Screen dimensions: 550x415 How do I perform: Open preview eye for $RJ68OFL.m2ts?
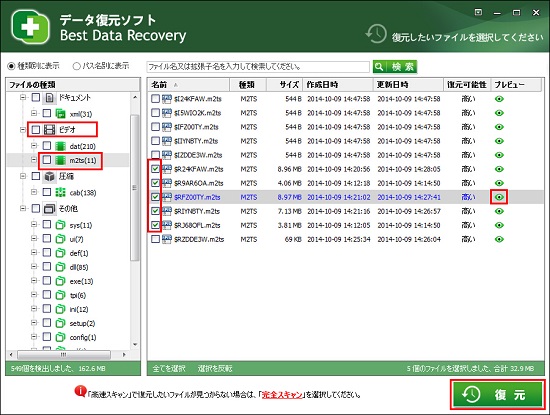[x=499, y=225]
